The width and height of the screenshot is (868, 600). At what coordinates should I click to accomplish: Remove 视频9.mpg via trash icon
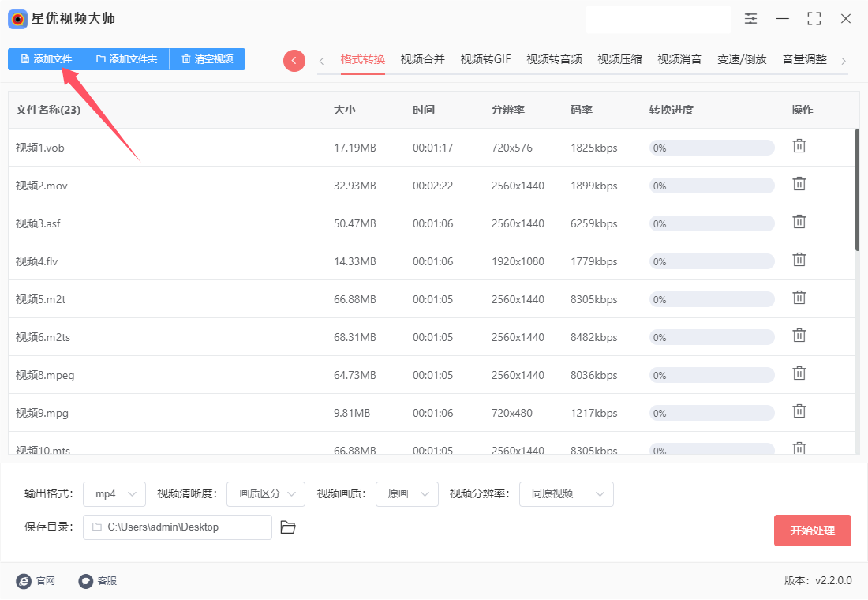coord(799,411)
